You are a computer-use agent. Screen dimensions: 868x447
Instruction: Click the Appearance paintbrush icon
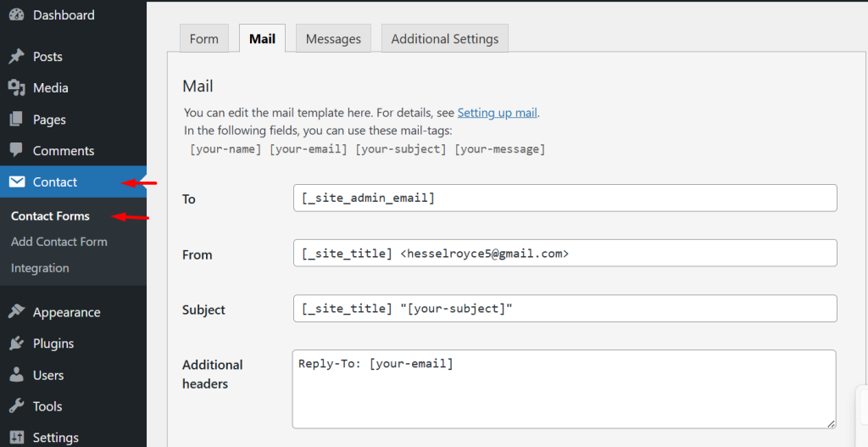tap(17, 311)
